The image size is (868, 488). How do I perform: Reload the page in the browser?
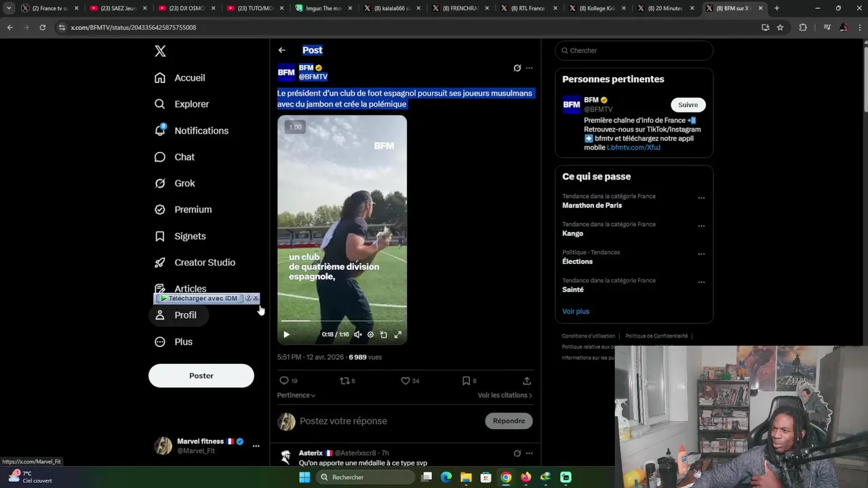(x=42, y=27)
